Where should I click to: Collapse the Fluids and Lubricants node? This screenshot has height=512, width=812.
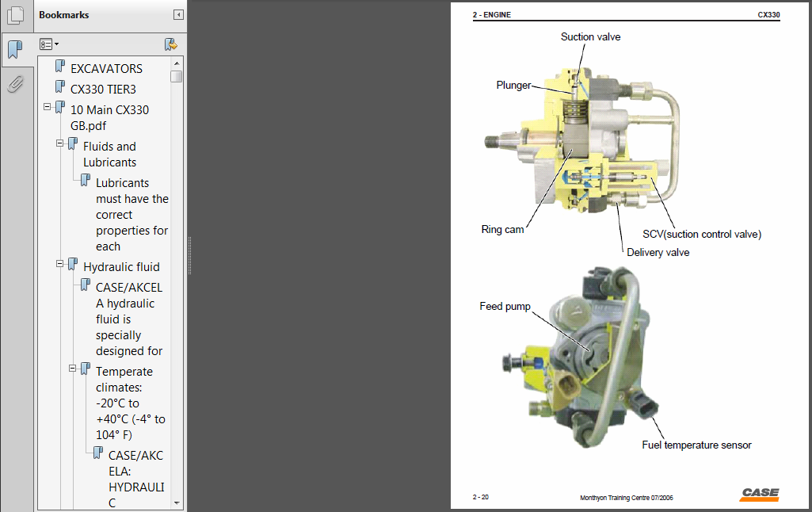click(x=59, y=143)
